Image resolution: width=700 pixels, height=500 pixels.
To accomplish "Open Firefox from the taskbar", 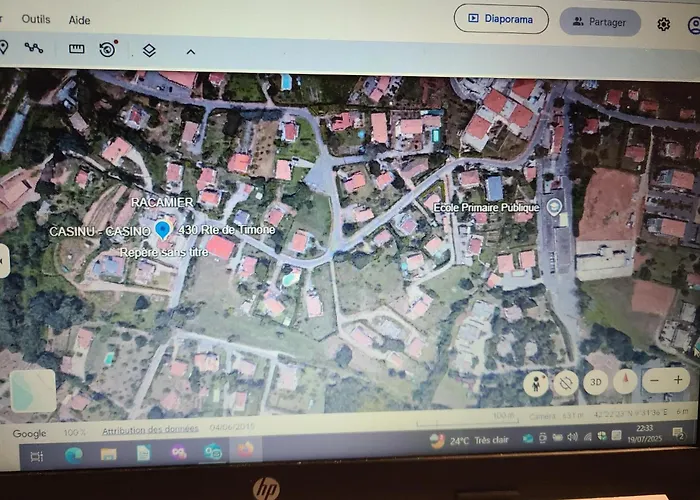I will (244, 451).
